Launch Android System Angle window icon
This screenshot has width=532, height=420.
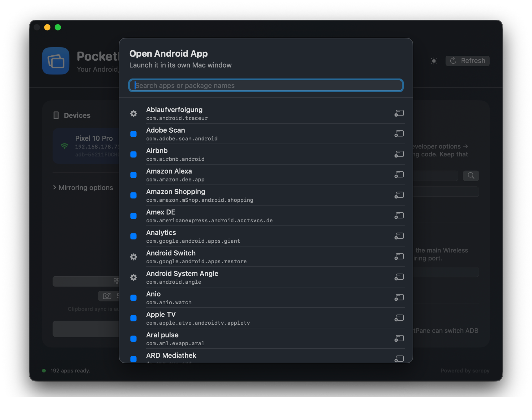coord(399,277)
